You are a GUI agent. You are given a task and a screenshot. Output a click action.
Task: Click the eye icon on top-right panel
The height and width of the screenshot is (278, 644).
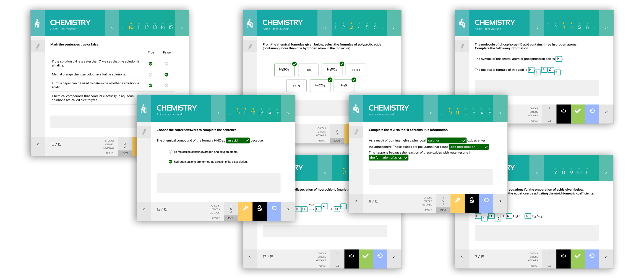pyautogui.click(x=564, y=112)
